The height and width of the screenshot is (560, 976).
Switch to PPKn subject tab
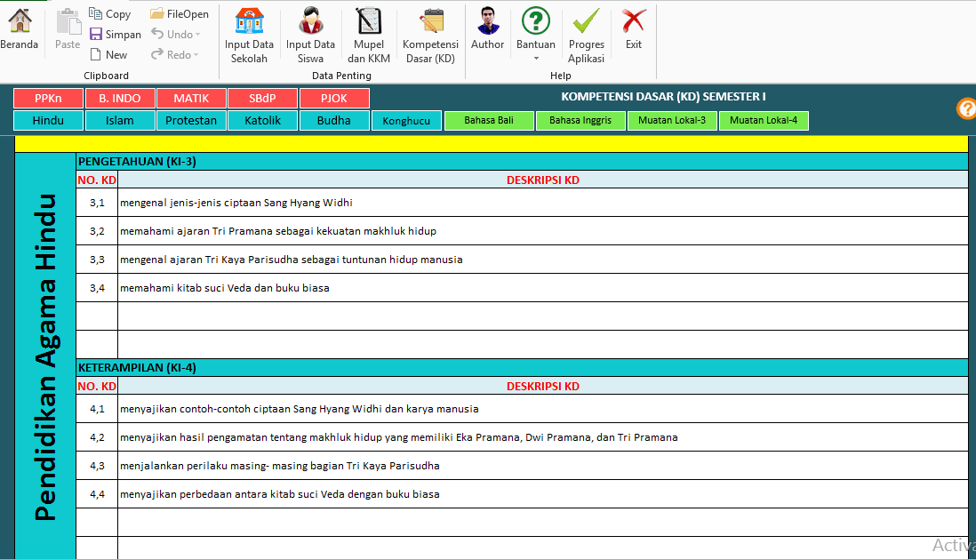coord(48,99)
